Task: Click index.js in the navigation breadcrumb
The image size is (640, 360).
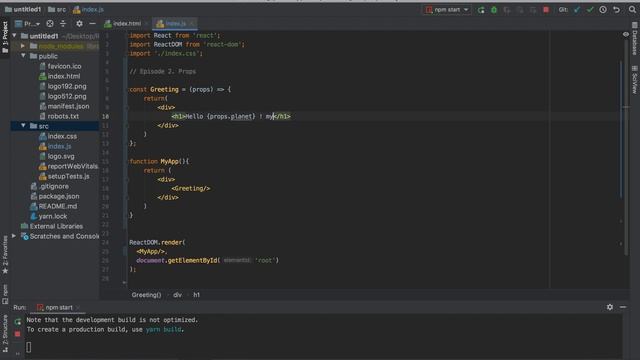Action: pyautogui.click(x=89, y=9)
